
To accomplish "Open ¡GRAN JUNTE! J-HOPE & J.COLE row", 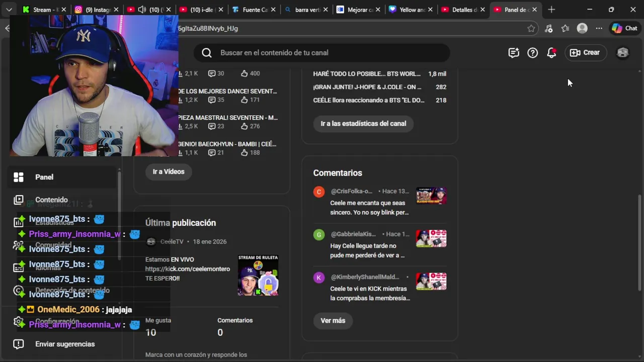I will point(380,87).
